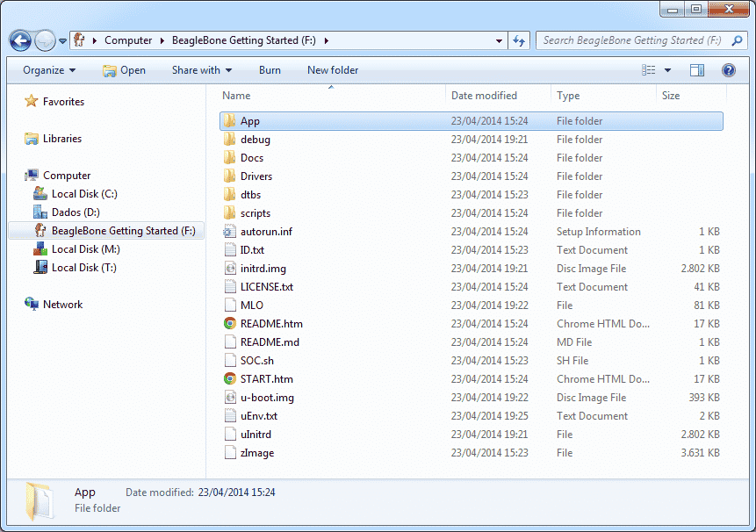Select the uEnv.txt file name

[x=259, y=416]
